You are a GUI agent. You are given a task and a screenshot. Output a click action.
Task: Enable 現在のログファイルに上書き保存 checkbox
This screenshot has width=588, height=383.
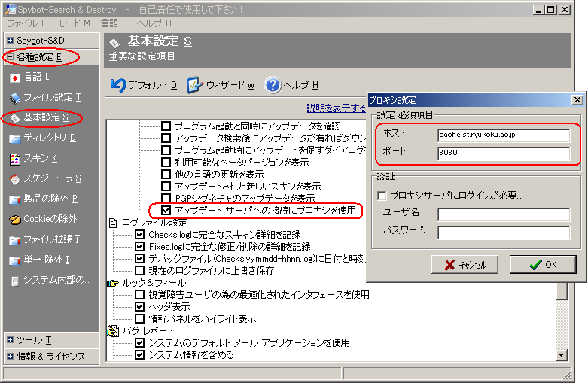coord(139,271)
